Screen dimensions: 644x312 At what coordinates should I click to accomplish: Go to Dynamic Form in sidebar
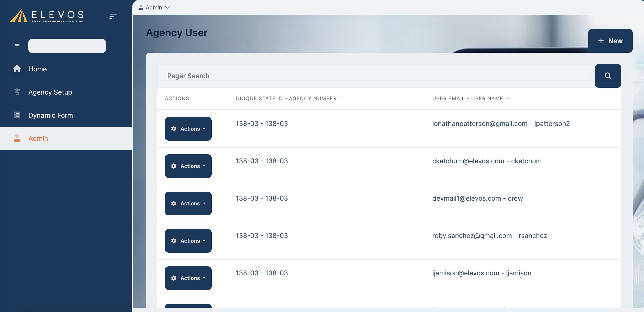click(51, 115)
